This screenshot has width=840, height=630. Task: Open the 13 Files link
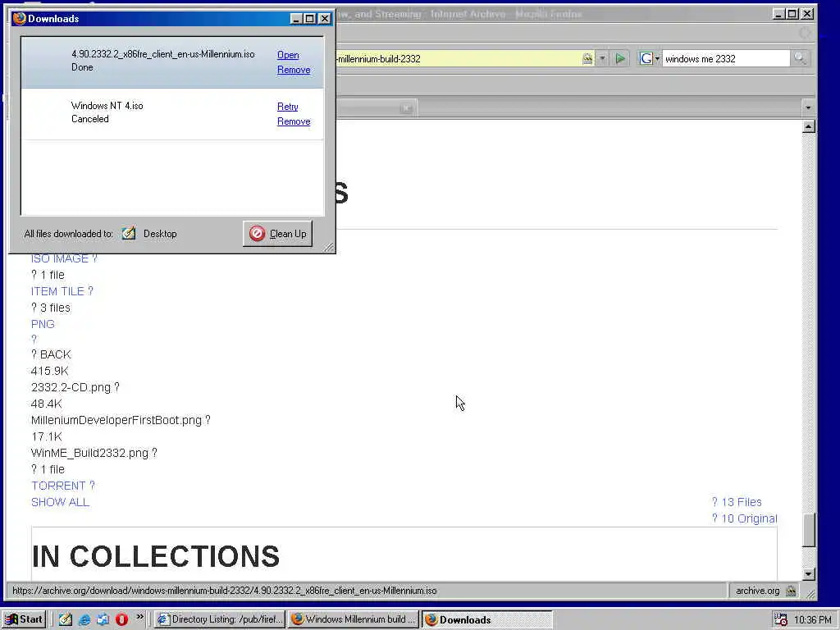(737, 502)
